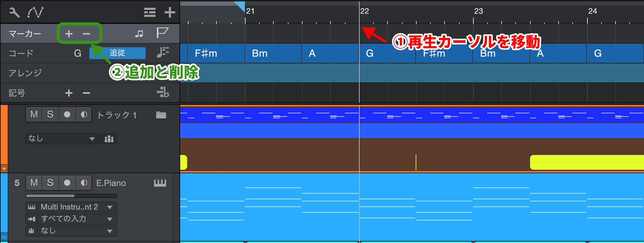Click bar 23 on the timeline ruler

tap(478, 12)
